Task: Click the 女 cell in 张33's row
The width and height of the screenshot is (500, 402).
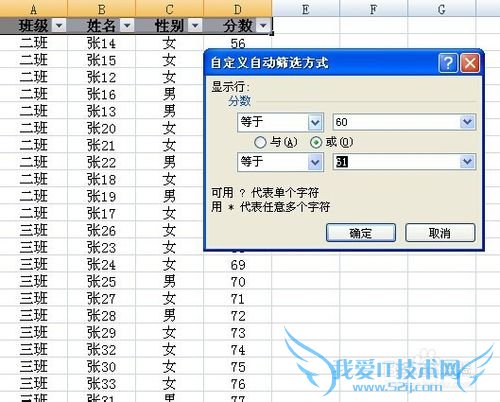Action: 170,384
